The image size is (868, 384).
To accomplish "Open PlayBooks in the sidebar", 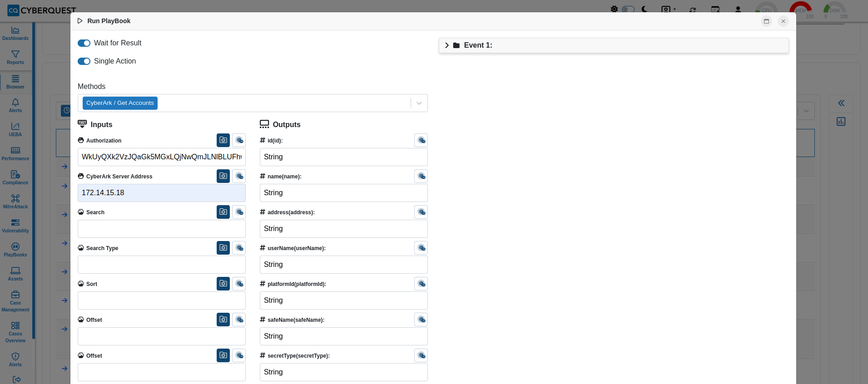I will tap(15, 250).
